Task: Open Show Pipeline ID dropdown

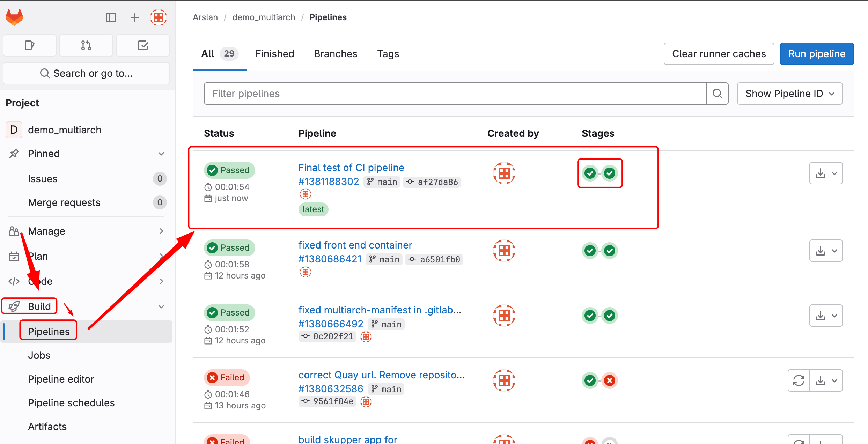Action: [x=790, y=94]
